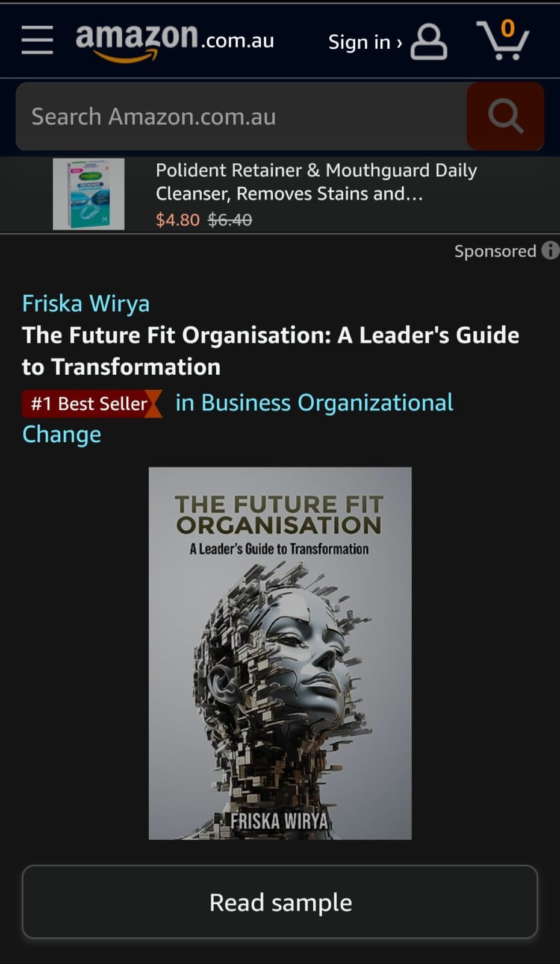Click the Read sample button
Screen dimensions: 560x964
point(280,902)
